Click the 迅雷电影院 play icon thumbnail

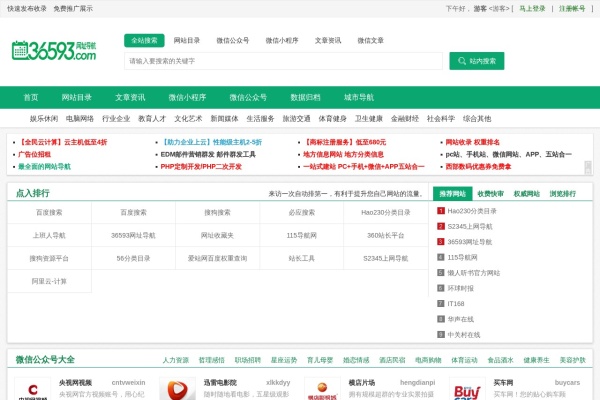pyautogui.click(x=178, y=389)
